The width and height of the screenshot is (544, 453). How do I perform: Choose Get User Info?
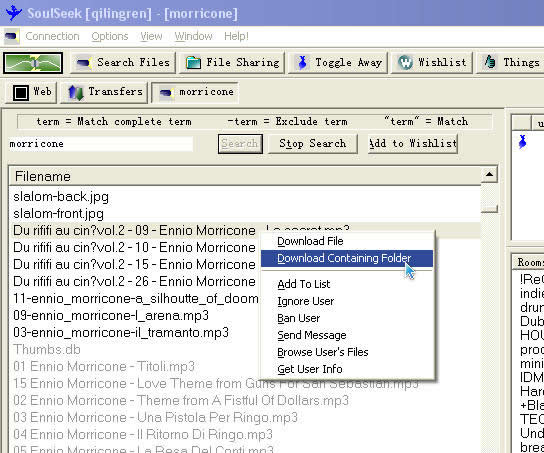tap(347, 369)
